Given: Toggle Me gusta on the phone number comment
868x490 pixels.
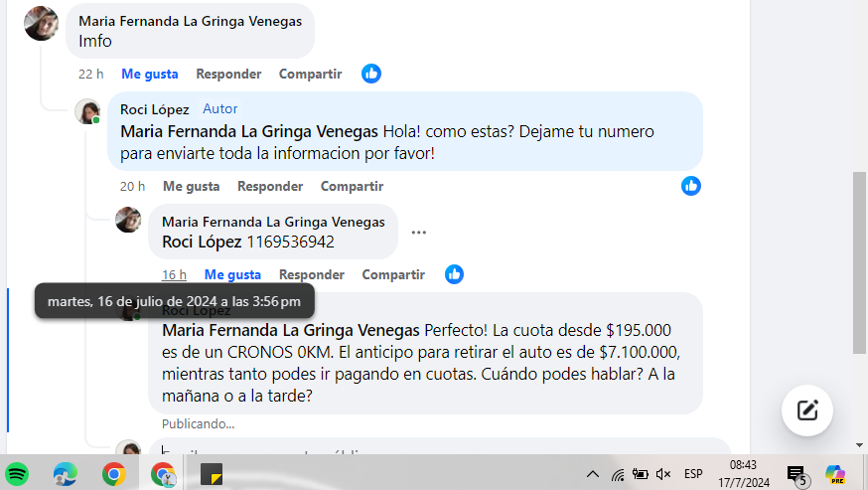Looking at the screenshot, I should (x=232, y=274).
